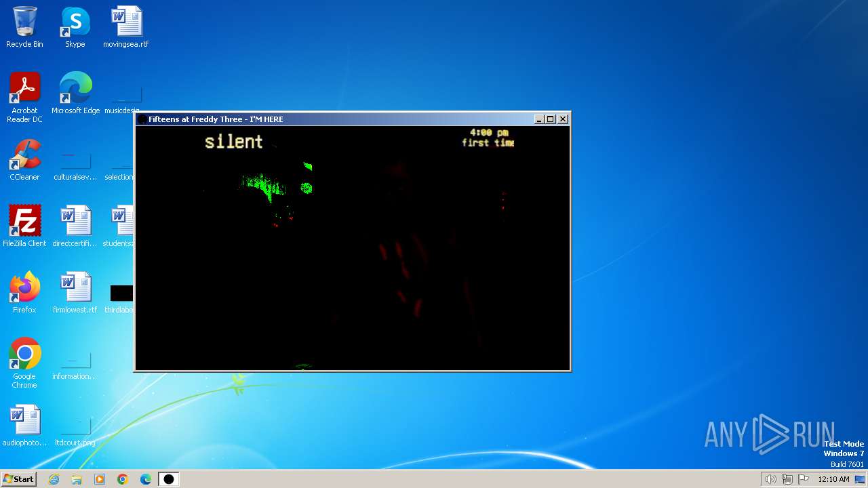
Task: Open Action Center flag tray icon
Action: pyautogui.click(x=804, y=479)
